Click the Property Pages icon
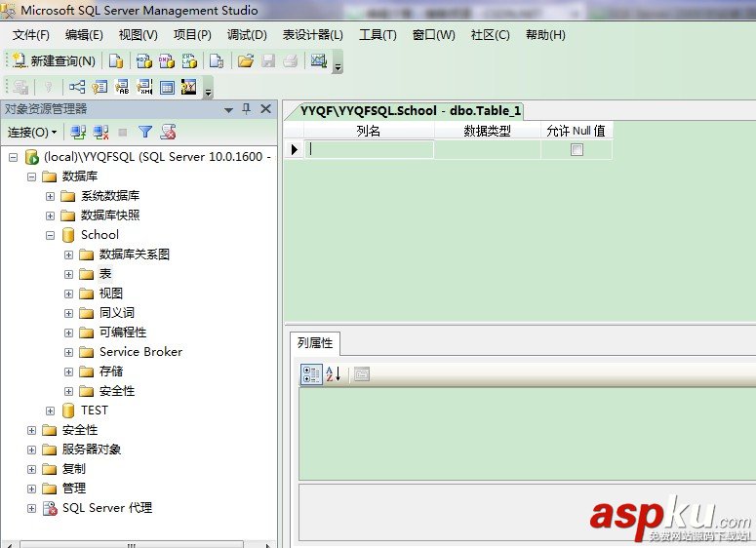The height and width of the screenshot is (548, 756). (362, 374)
